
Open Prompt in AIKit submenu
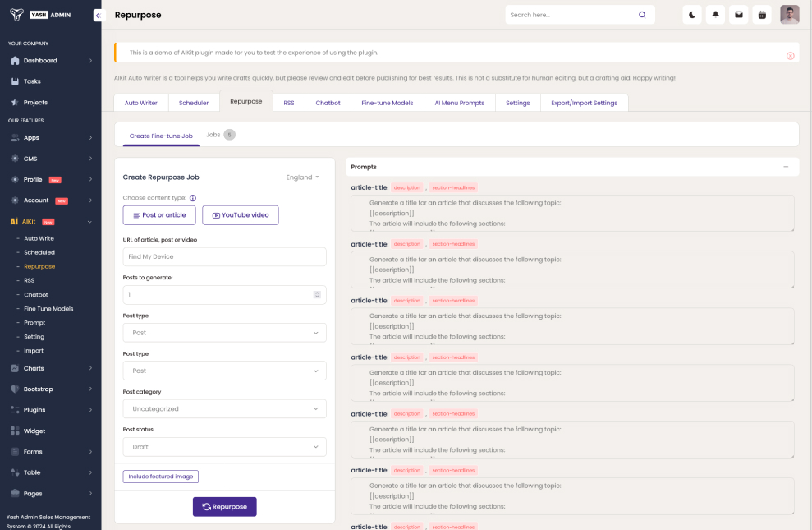pyautogui.click(x=34, y=323)
